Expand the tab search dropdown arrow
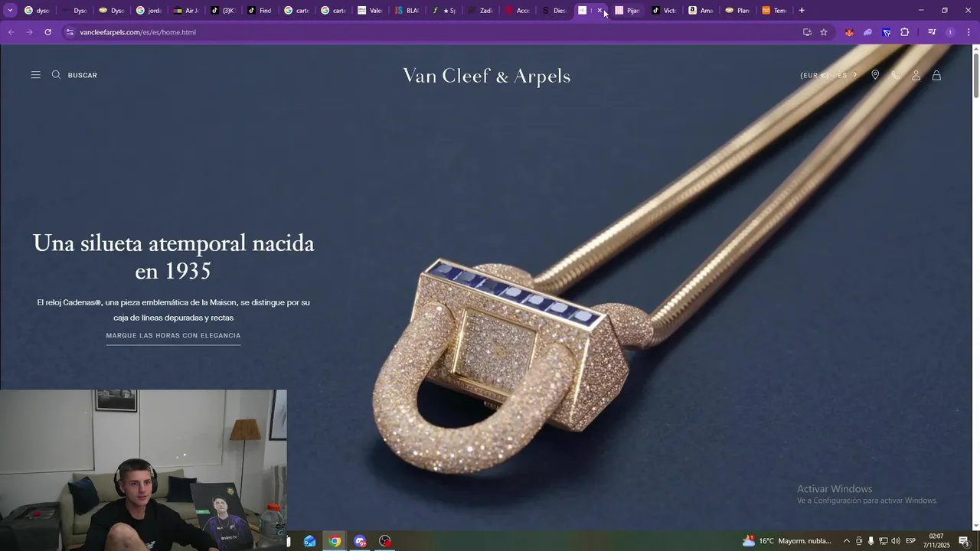The image size is (980, 551). click(10, 11)
